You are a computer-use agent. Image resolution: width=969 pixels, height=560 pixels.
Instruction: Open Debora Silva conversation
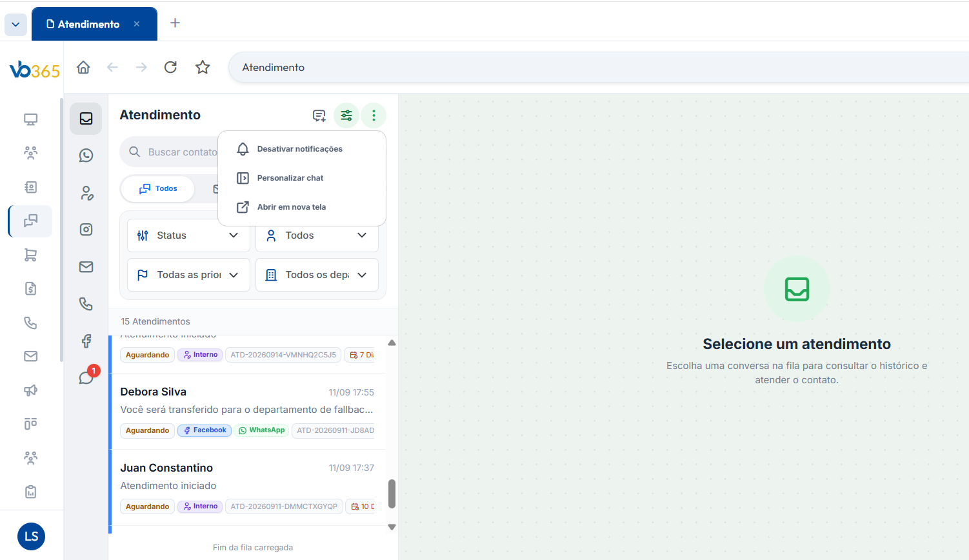click(248, 411)
